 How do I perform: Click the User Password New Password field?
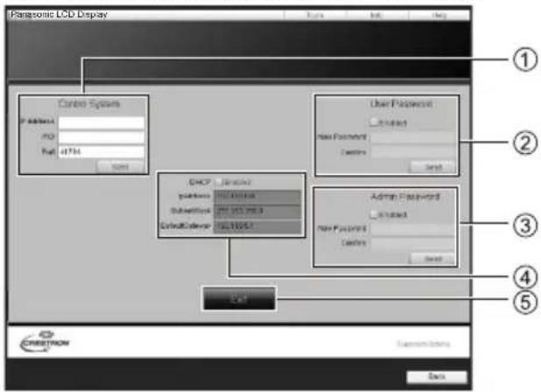[413, 137]
